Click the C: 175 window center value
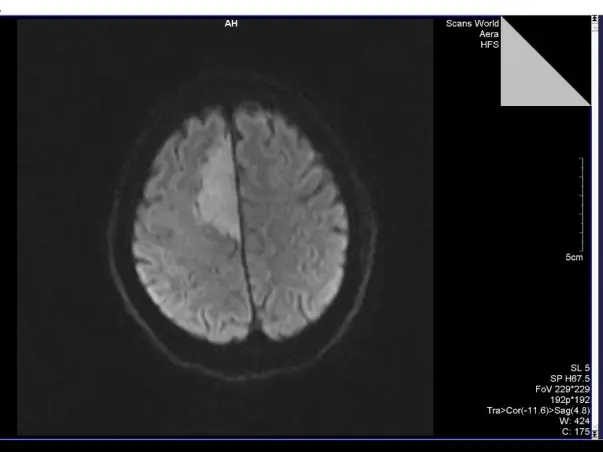The image size is (603, 452). coord(576,432)
